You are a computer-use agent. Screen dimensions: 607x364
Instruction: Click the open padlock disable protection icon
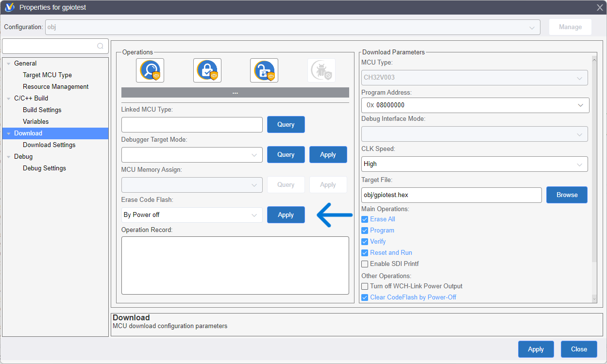click(264, 70)
